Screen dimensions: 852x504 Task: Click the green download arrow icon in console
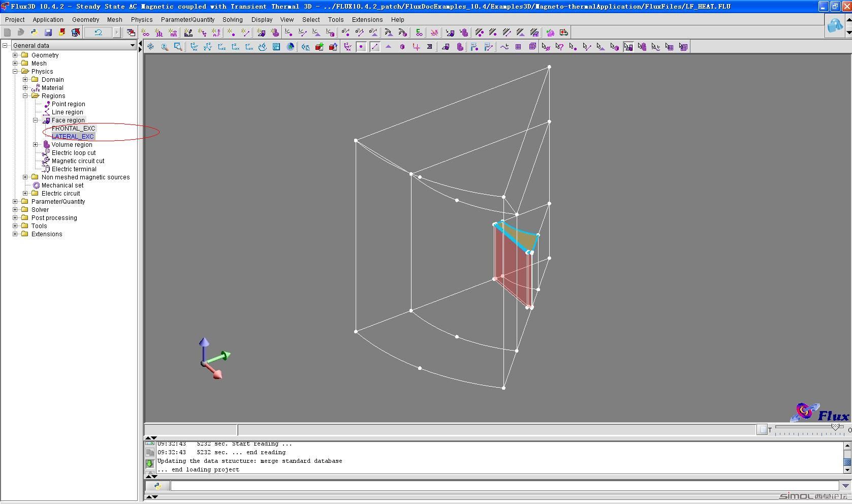point(150,463)
